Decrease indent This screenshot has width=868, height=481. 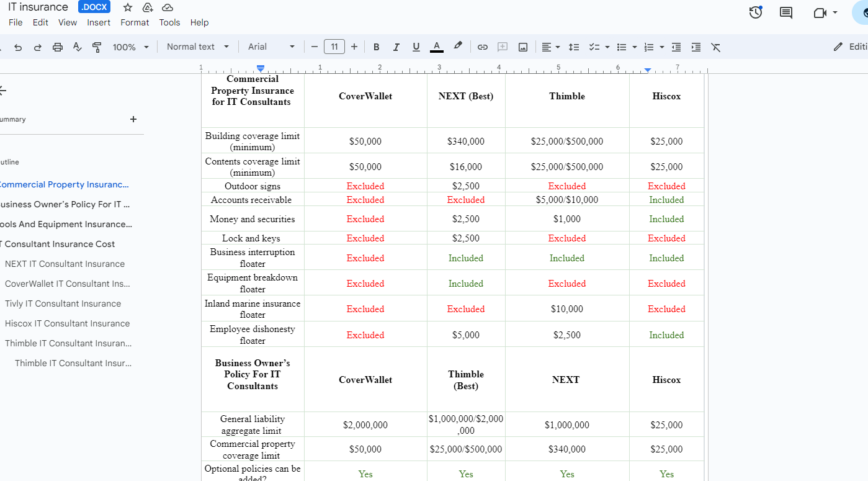tap(676, 47)
